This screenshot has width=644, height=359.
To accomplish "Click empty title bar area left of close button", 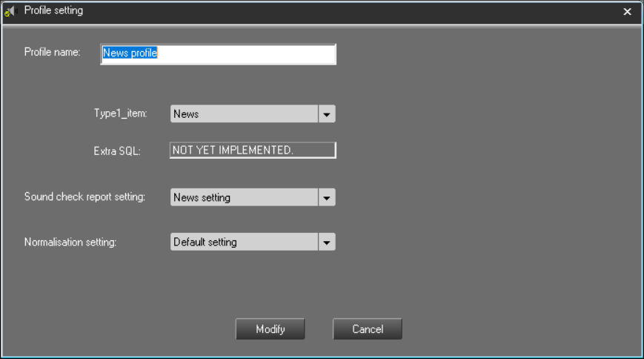I will 371,11.
